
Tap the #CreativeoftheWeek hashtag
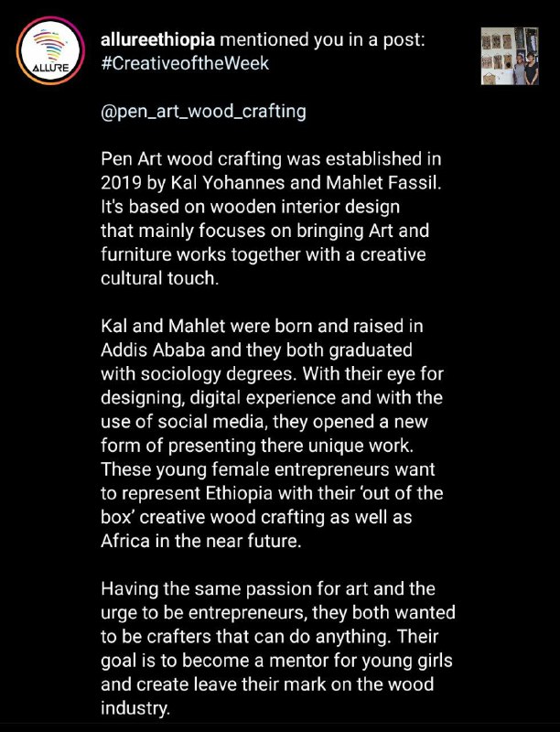[x=184, y=66]
